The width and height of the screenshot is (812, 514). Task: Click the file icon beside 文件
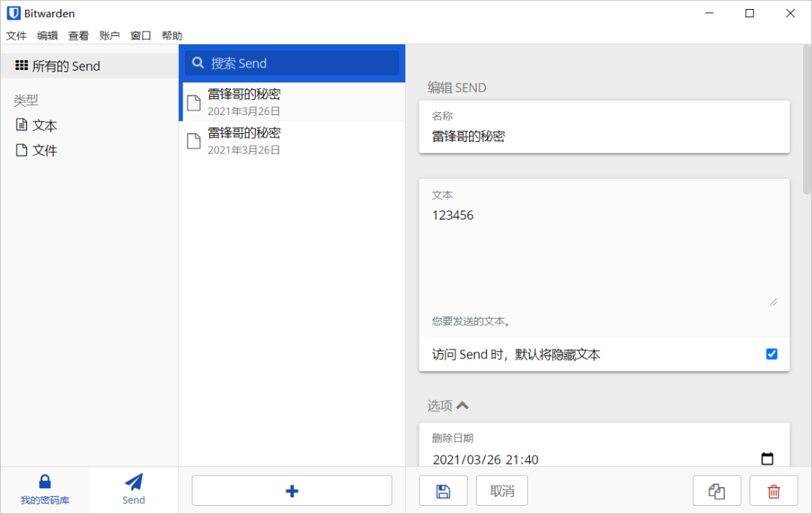(21, 150)
